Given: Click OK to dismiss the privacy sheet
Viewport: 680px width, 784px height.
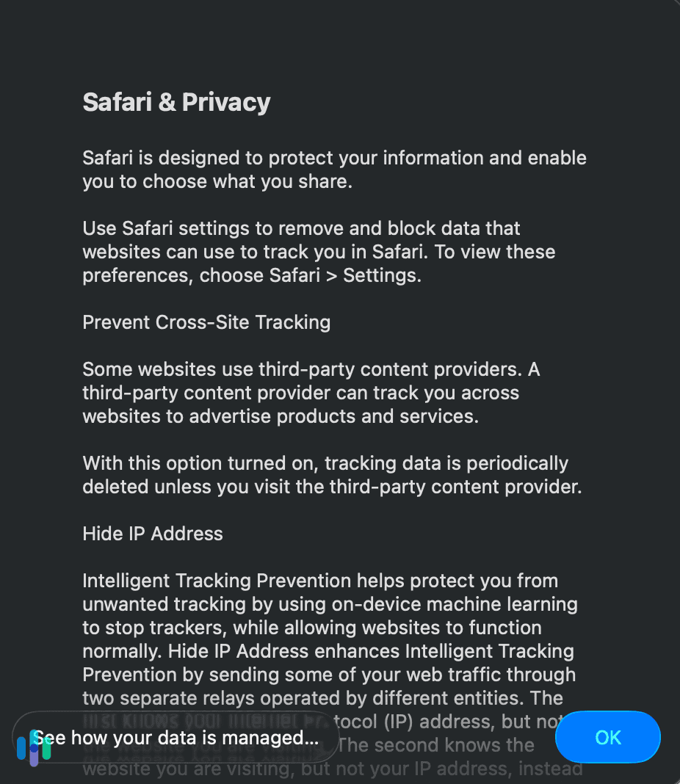Looking at the screenshot, I should 607,737.
